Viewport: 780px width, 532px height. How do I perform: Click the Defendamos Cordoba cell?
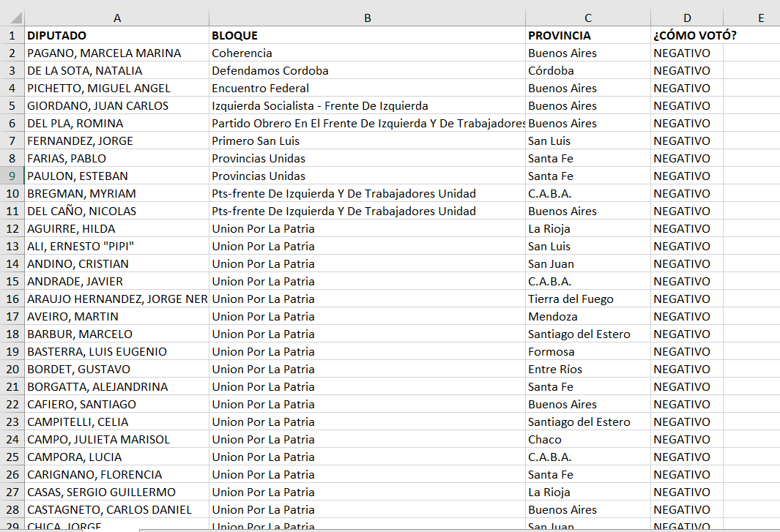coord(367,70)
